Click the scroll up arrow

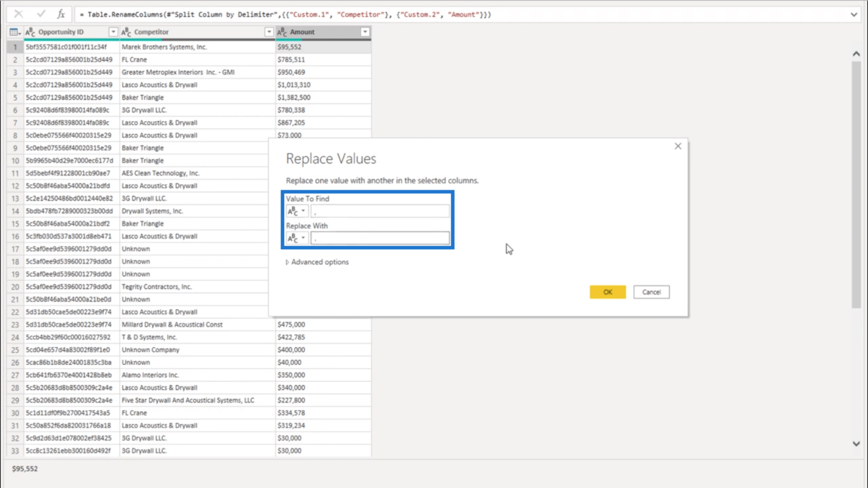click(856, 54)
